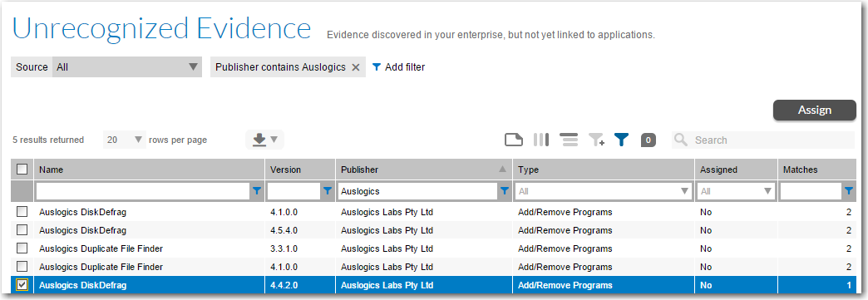Click the Assign button
This screenshot has height=300, width=868.
[814, 111]
